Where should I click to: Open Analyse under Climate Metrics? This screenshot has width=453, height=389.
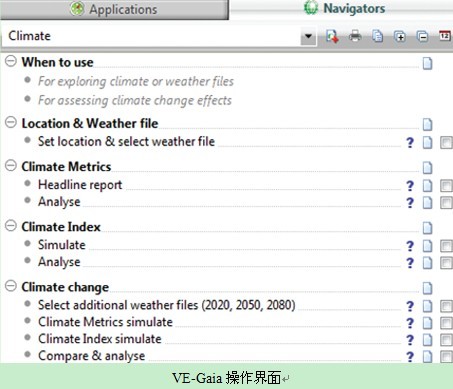point(59,202)
